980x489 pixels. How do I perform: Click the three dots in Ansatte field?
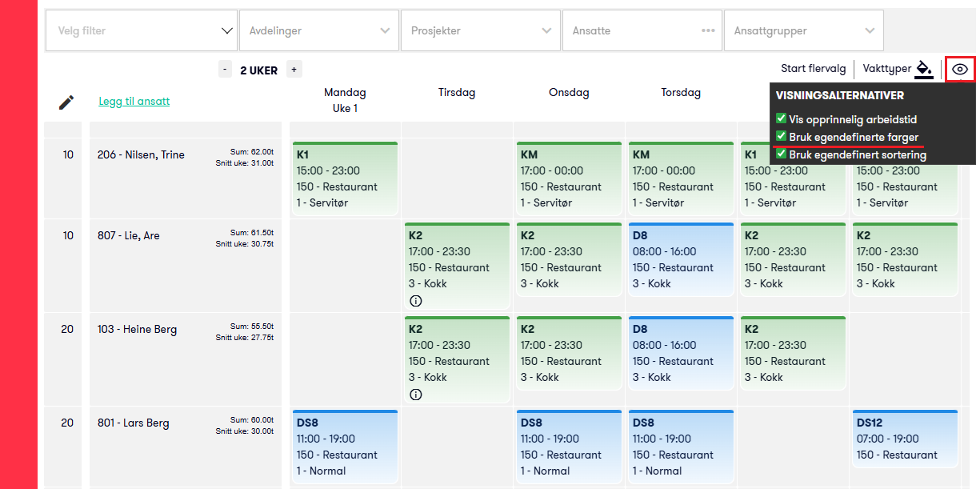pyautogui.click(x=708, y=30)
